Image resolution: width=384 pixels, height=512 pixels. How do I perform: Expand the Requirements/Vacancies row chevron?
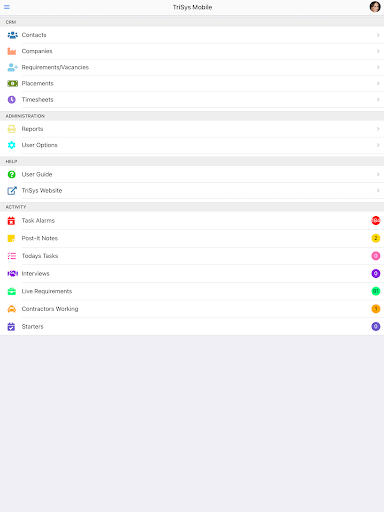pos(378,67)
